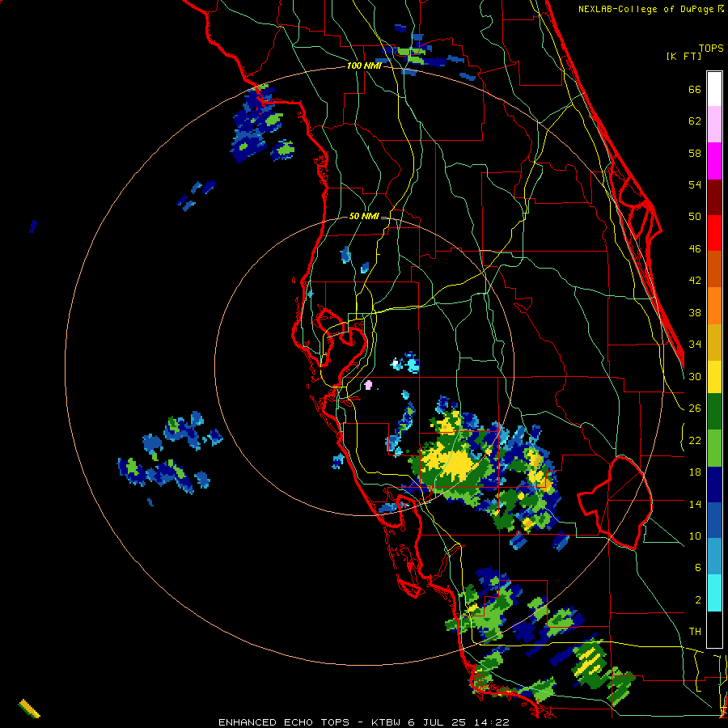Click the 54 legend value

click(x=695, y=184)
